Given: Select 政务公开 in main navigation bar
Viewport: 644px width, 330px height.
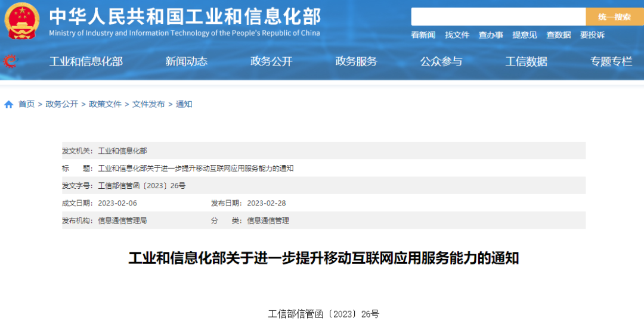Looking at the screenshot, I should click(x=271, y=61).
